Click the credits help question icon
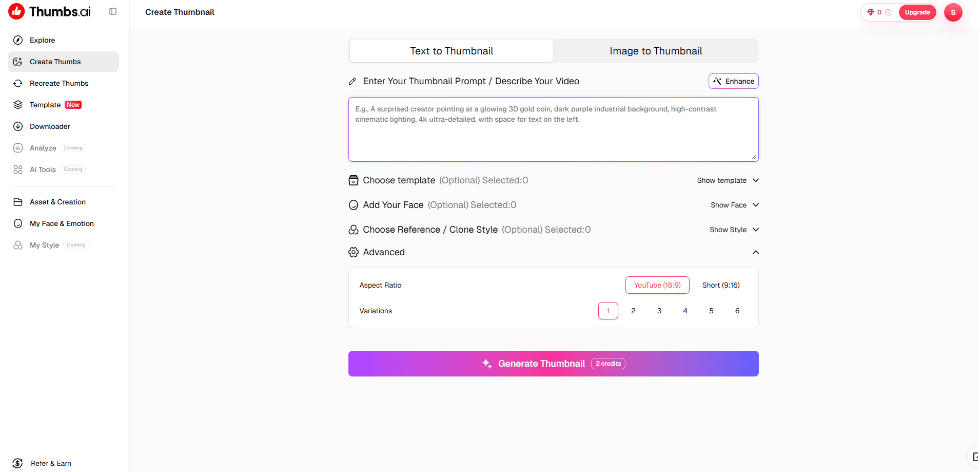The image size is (980, 472). pyautogui.click(x=888, y=12)
